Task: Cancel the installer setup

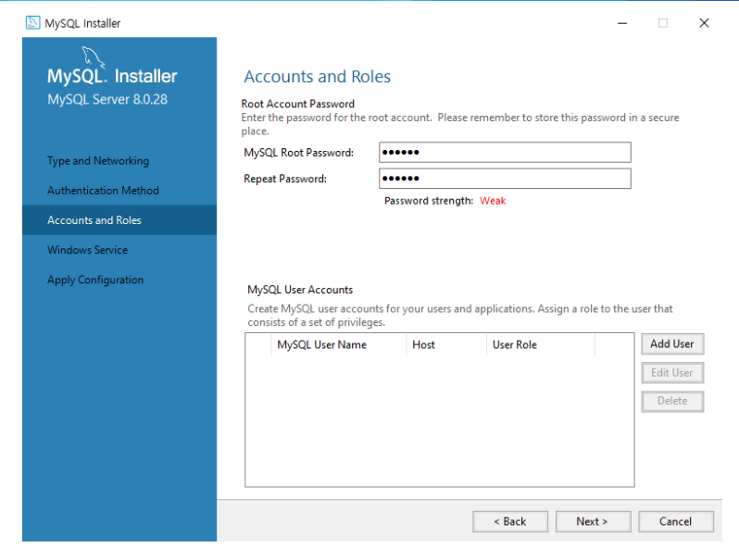Action: 676,521
